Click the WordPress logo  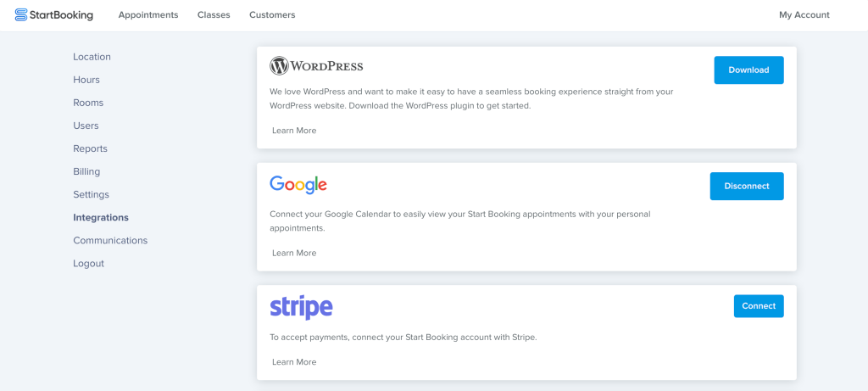[x=316, y=66]
